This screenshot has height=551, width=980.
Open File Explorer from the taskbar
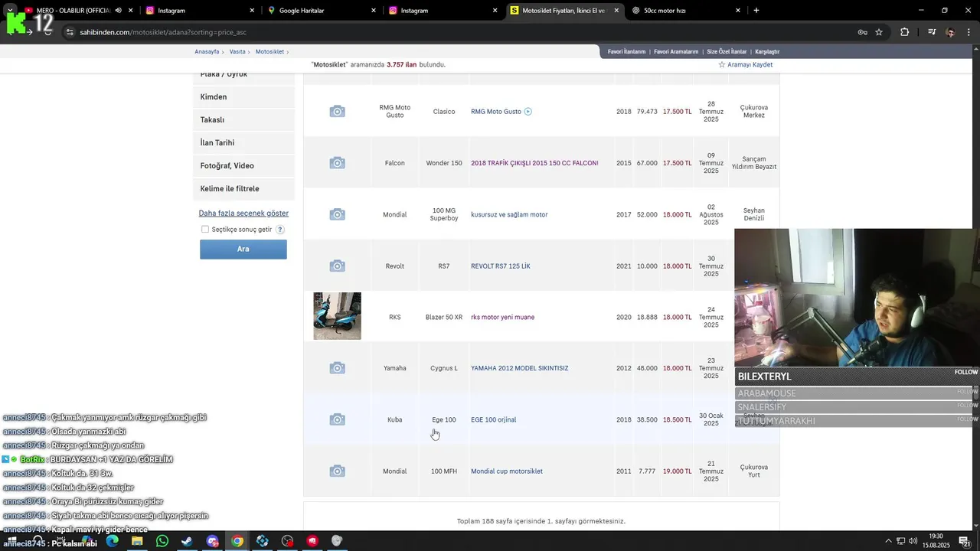point(137,541)
